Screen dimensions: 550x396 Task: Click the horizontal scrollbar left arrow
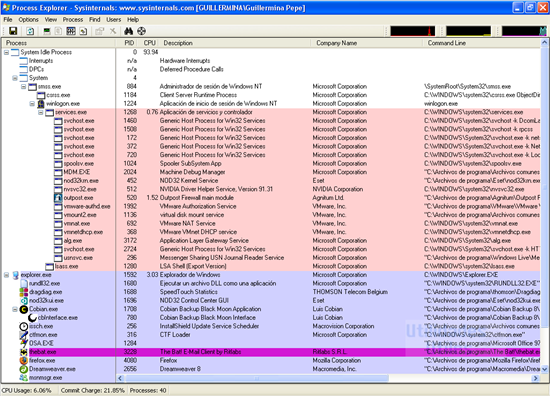tap(120, 378)
